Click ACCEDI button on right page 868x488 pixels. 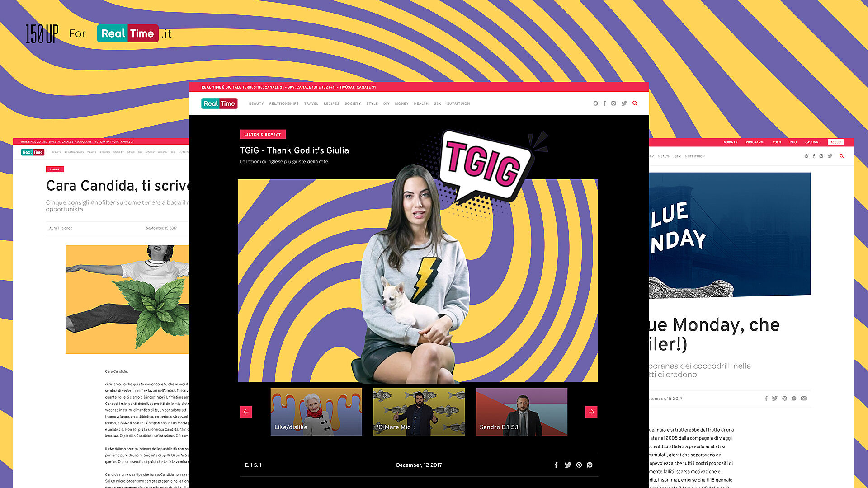coord(835,142)
